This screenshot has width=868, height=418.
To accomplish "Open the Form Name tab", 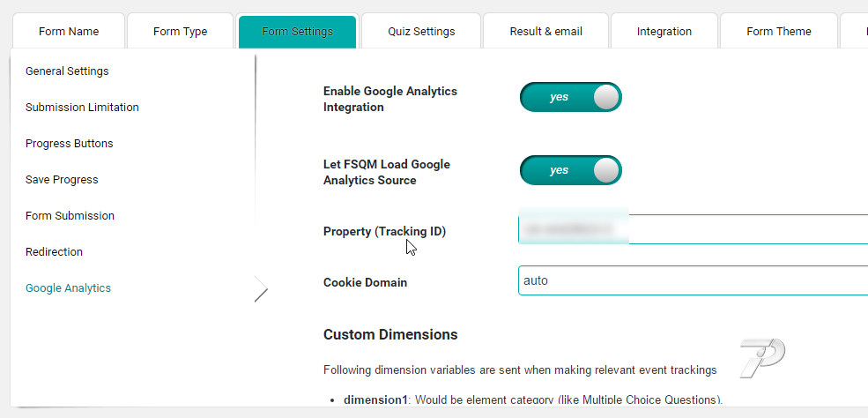I will pos(69,32).
